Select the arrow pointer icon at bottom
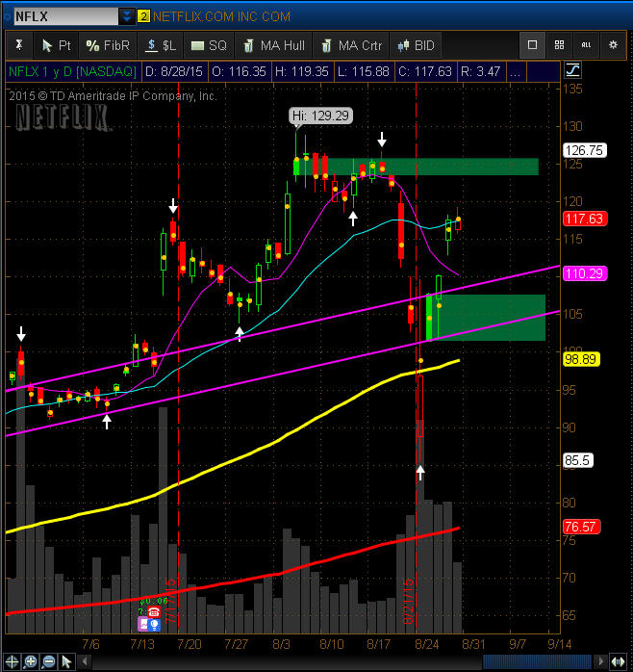This screenshot has height=672, width=633. coord(66,661)
